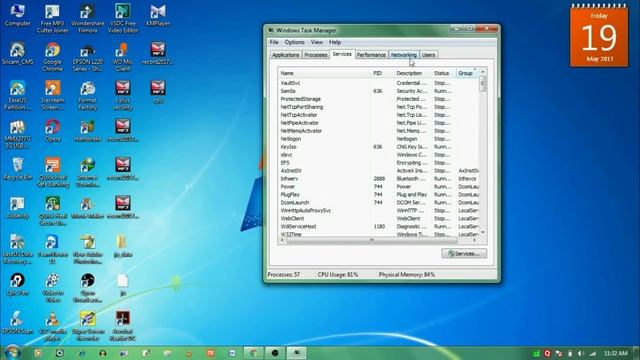The width and height of the screenshot is (640, 360).
Task: Open KMPlayer desktop shortcut
Action: [x=158, y=16]
